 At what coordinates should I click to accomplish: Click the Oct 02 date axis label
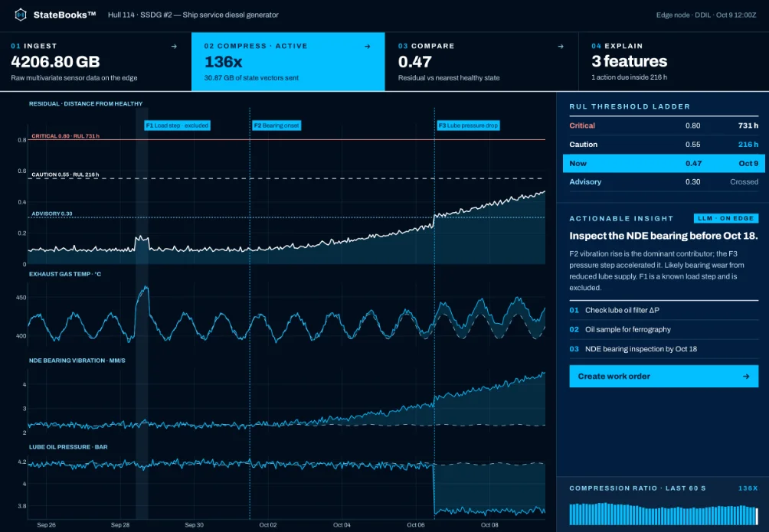[x=268, y=525]
